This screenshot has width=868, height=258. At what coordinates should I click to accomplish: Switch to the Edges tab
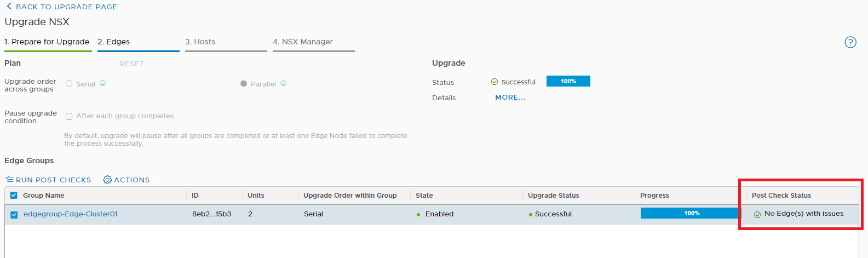(x=138, y=42)
